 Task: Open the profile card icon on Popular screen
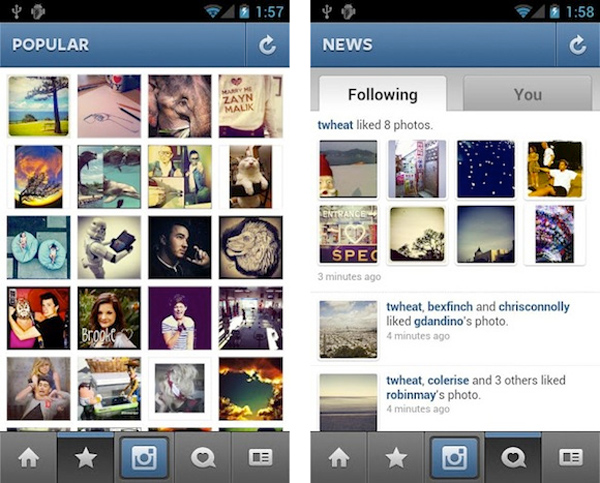pyautogui.click(x=261, y=458)
